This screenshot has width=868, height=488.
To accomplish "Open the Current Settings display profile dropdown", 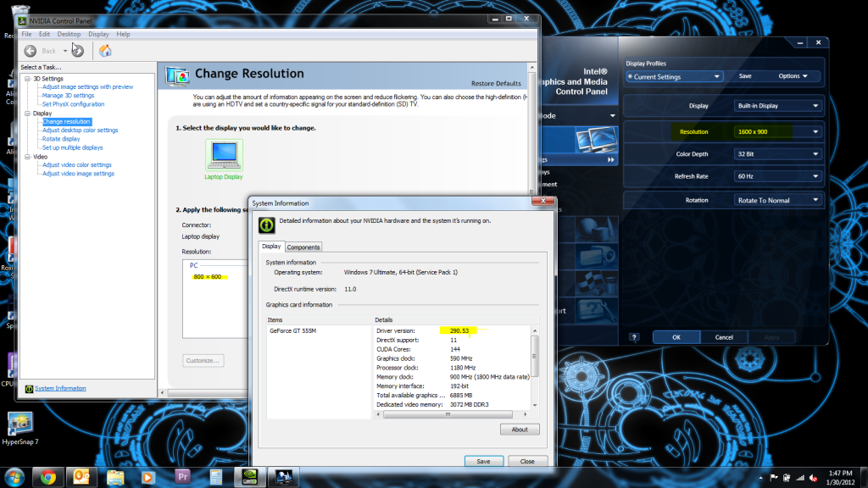I will coord(674,76).
